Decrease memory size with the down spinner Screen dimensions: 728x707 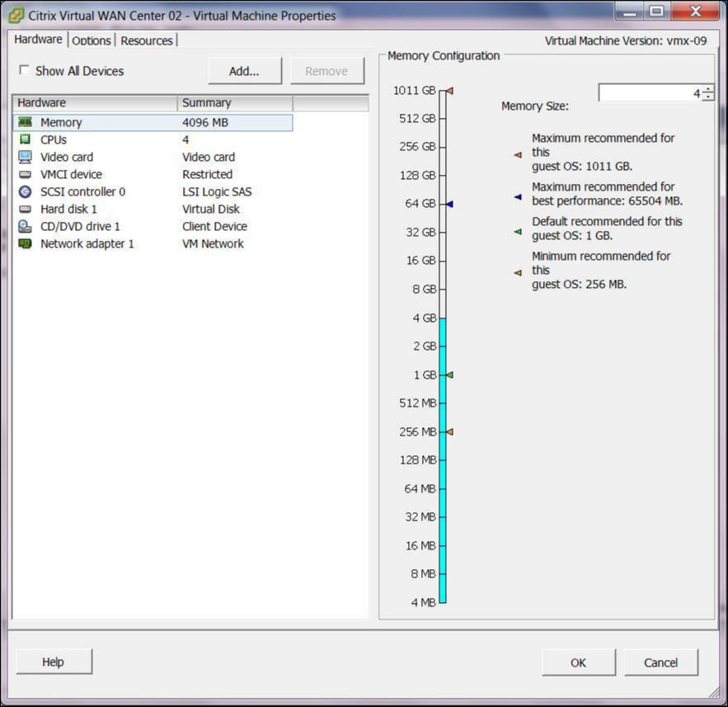coord(707,97)
